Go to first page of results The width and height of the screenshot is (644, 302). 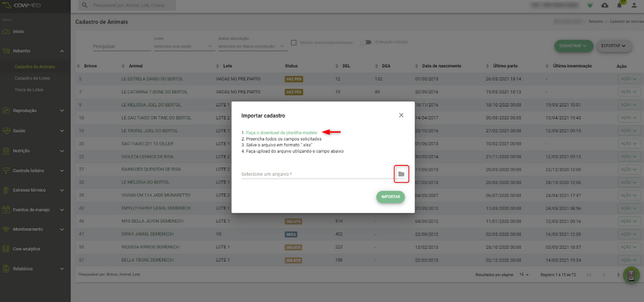click(x=589, y=274)
